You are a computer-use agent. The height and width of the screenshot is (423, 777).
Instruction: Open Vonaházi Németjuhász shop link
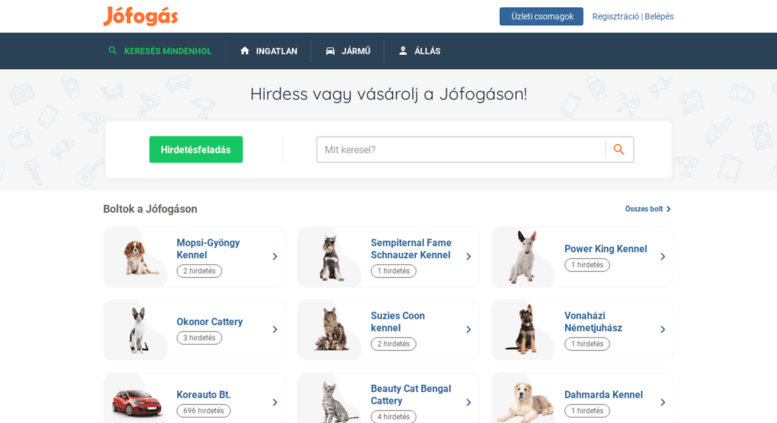(593, 321)
